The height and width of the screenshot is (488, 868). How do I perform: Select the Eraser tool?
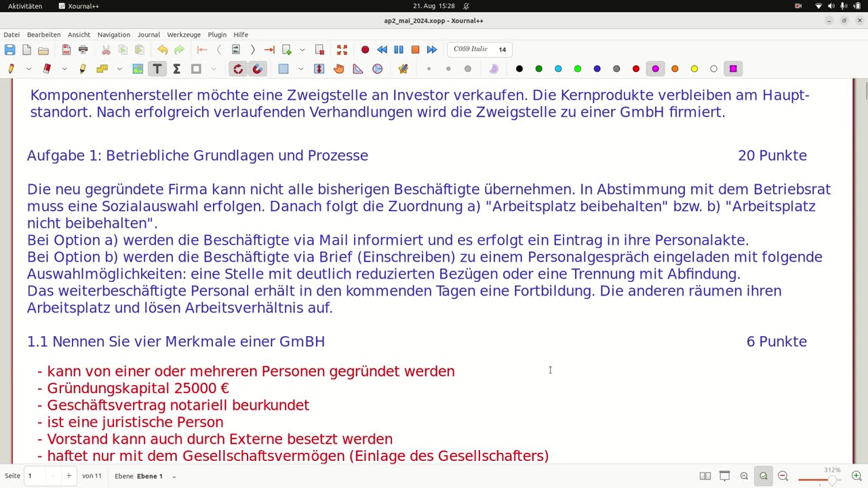point(47,68)
